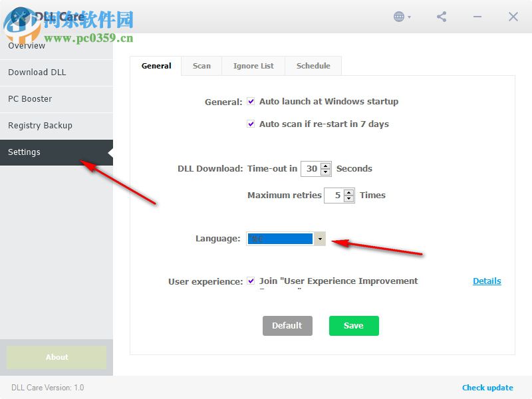Switch to the Scan tab
532x399 pixels.
tap(201, 66)
